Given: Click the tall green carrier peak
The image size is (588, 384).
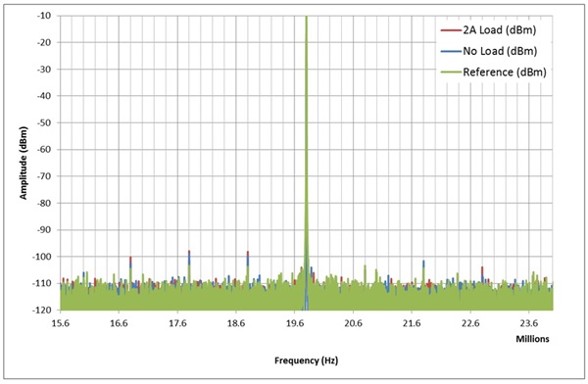Looking at the screenshot, I should point(307,150).
